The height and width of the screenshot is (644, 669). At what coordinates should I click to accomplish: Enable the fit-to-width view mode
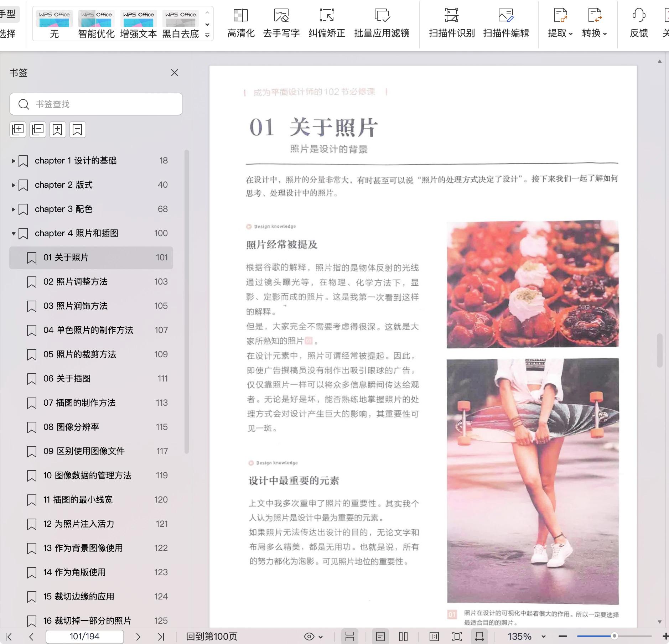click(x=479, y=637)
